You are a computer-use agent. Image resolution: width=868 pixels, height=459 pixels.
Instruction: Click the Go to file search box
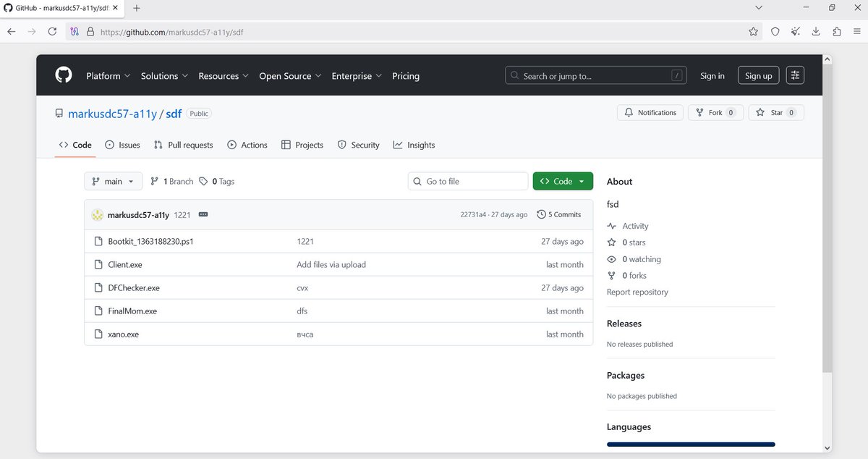tap(468, 181)
